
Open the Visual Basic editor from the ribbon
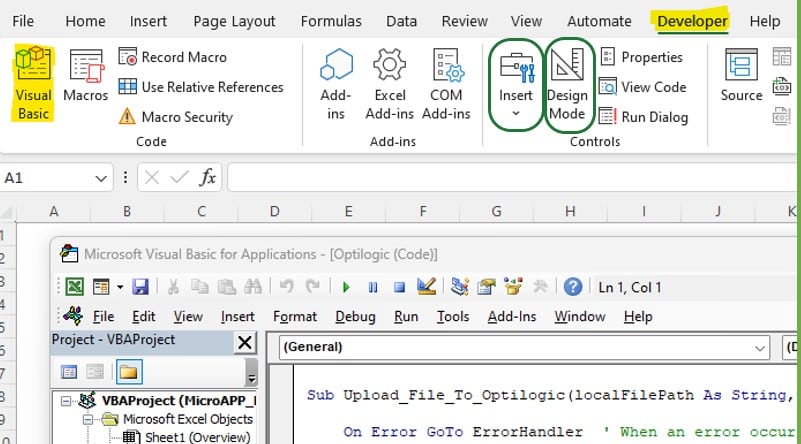click(x=33, y=83)
